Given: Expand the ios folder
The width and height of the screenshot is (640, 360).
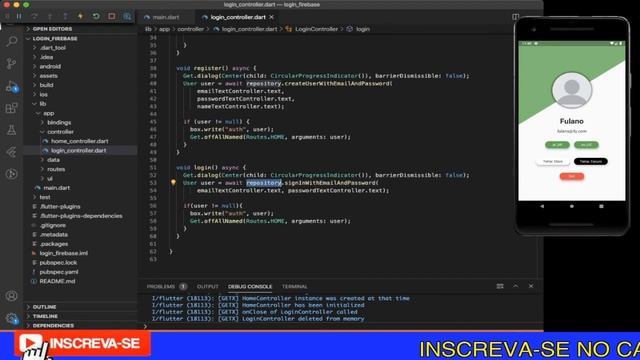Looking at the screenshot, I should [43, 94].
